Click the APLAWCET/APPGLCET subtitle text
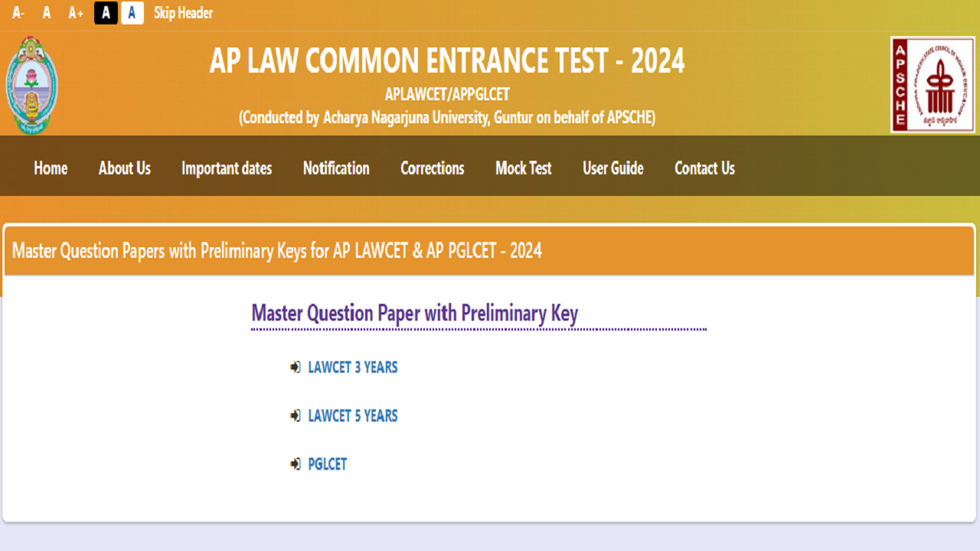The height and width of the screenshot is (551, 980). 447,95
